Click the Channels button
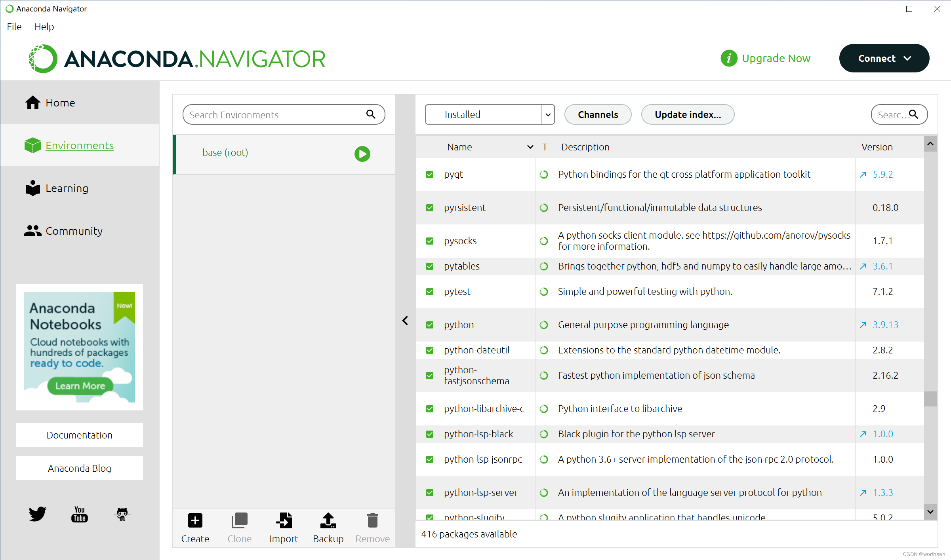Screen dimensions: 951x560 click(598, 115)
